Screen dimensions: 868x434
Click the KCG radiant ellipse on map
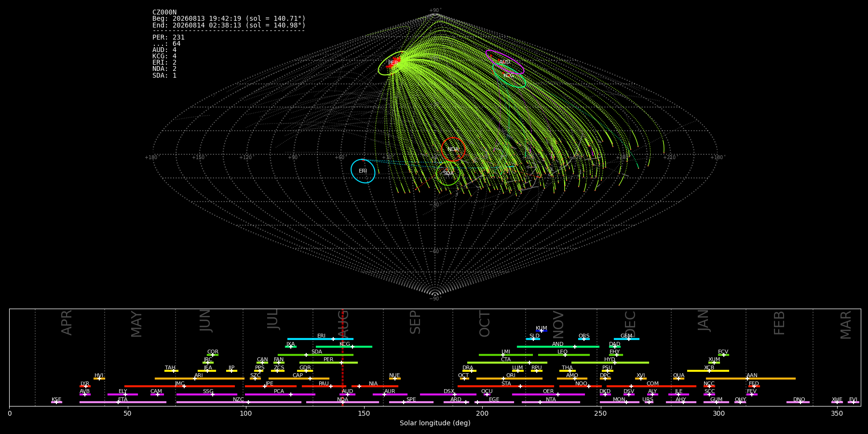coord(509,75)
